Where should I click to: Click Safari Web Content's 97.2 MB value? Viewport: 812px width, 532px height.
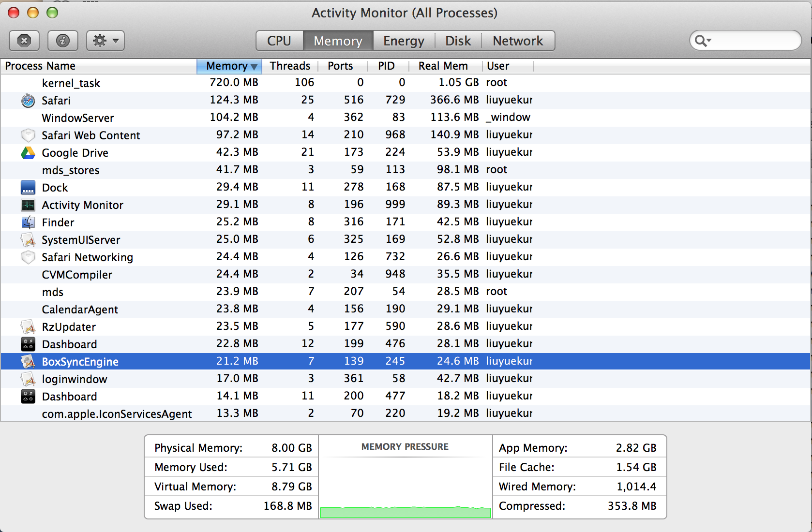point(237,135)
